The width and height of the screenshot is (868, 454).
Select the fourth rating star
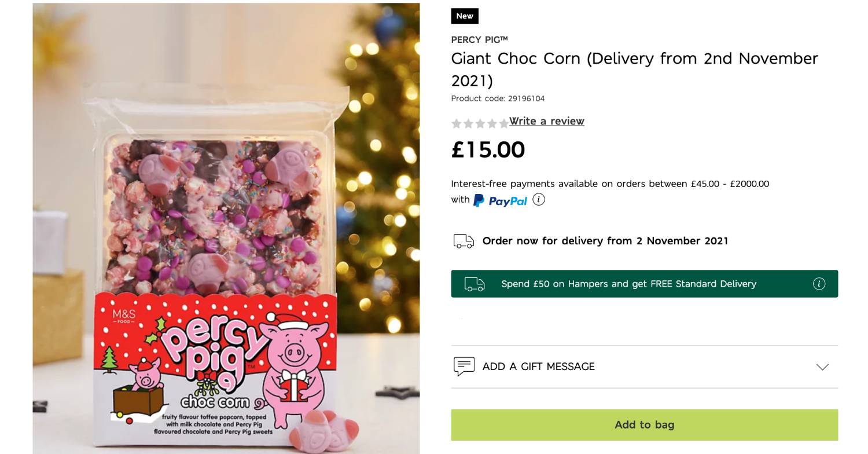click(x=492, y=122)
